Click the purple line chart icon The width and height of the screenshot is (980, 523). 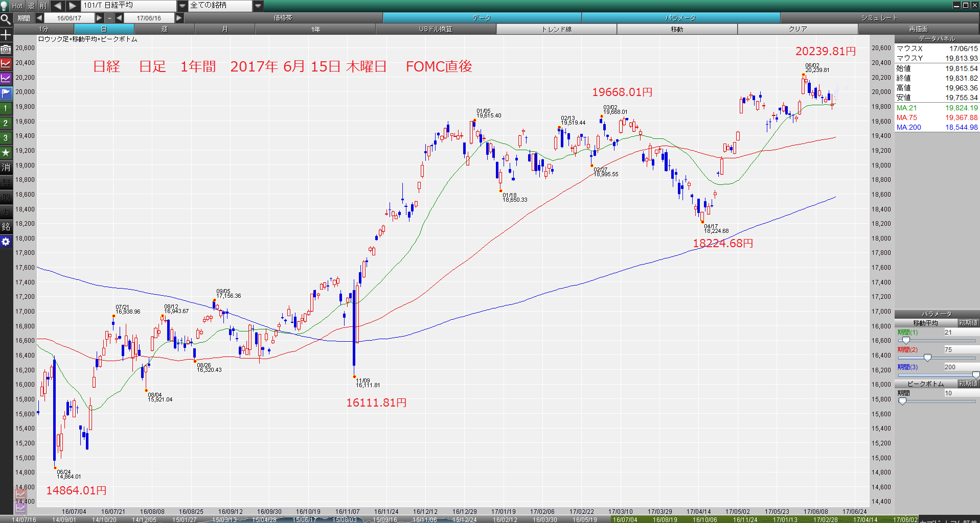(6, 79)
